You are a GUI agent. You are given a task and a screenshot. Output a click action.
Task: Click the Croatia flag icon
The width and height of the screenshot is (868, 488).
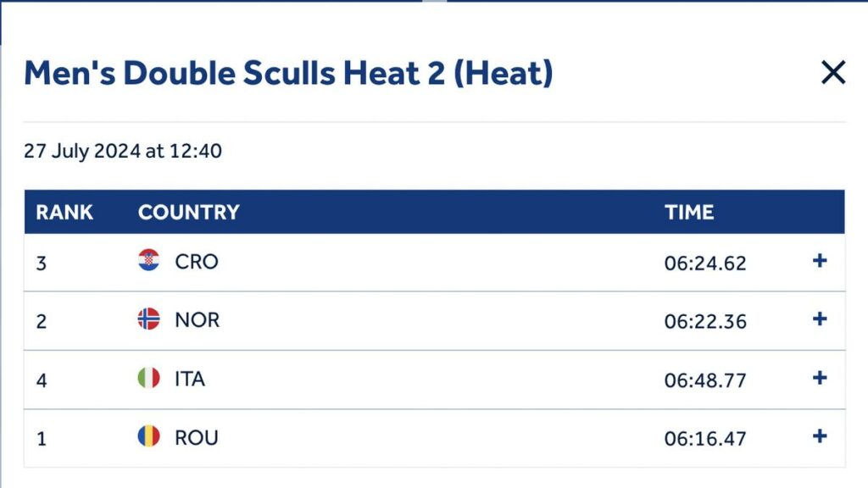[x=149, y=260]
